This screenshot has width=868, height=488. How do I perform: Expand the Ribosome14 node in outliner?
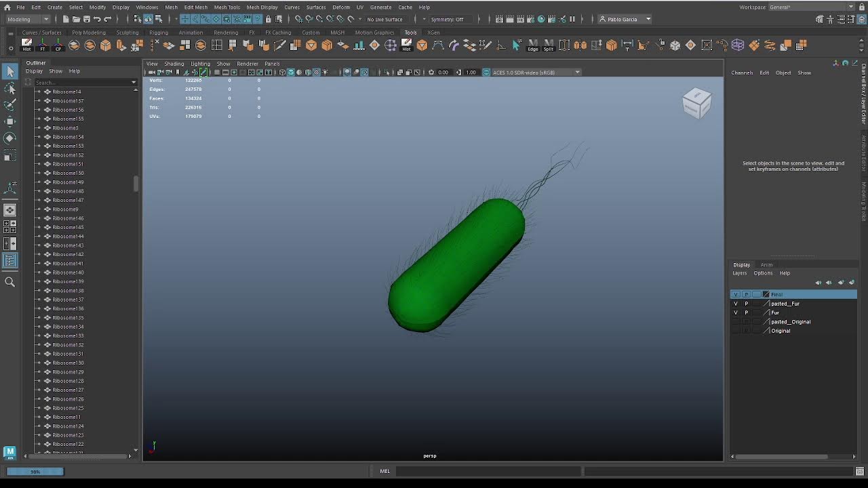(38, 91)
